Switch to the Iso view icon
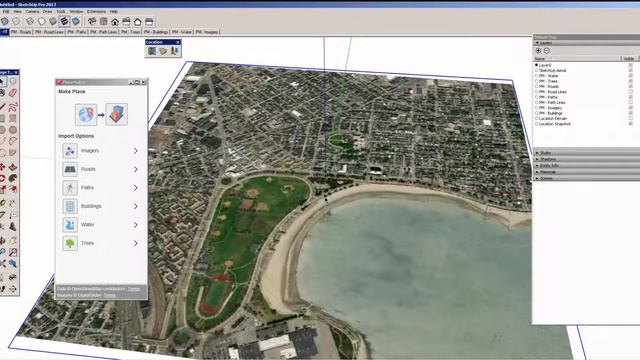This screenshot has width=640, height=360. click(92, 22)
